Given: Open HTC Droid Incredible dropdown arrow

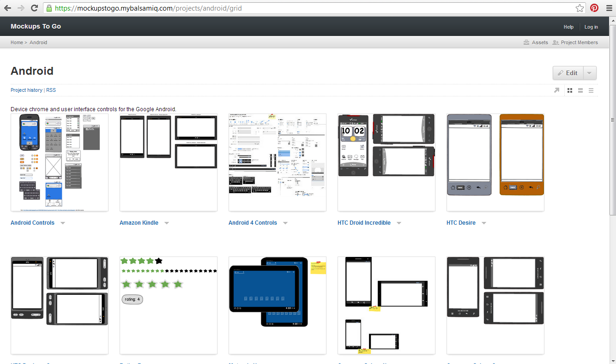Looking at the screenshot, I should pyautogui.click(x=399, y=223).
